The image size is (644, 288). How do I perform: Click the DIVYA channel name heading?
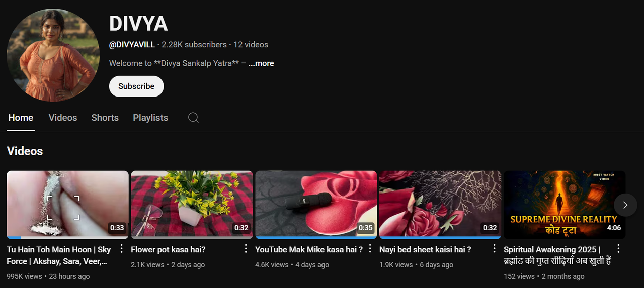pos(138,23)
